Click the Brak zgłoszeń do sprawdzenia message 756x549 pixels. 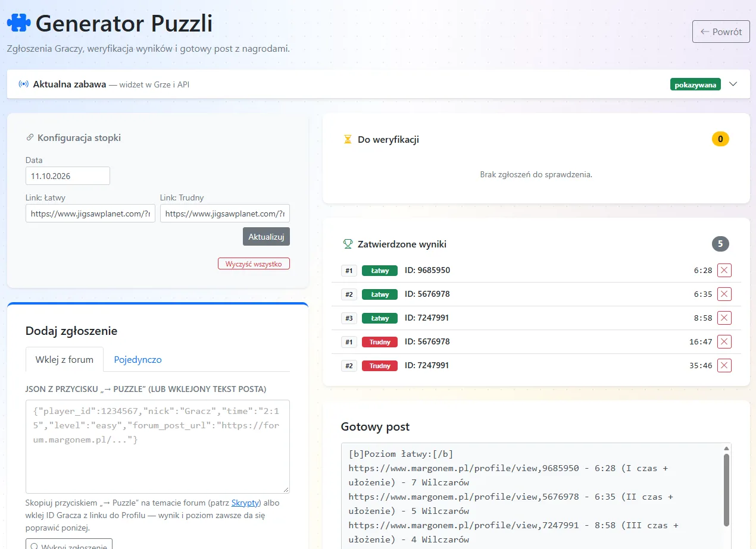[536, 175]
